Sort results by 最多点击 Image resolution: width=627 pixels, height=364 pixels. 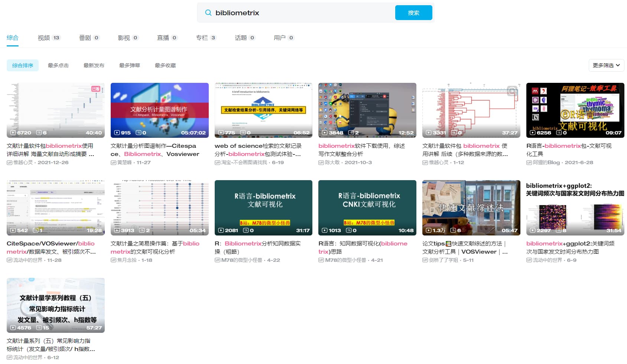click(58, 65)
